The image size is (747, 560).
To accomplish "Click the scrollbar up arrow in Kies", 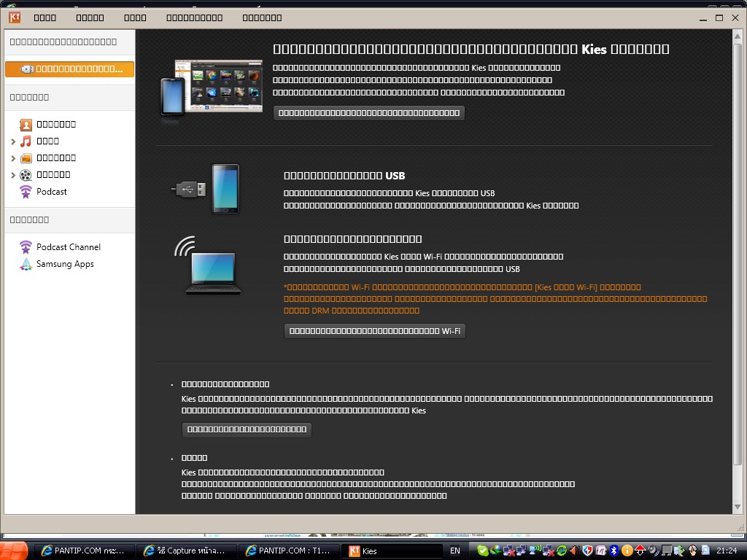I will tap(737, 36).
